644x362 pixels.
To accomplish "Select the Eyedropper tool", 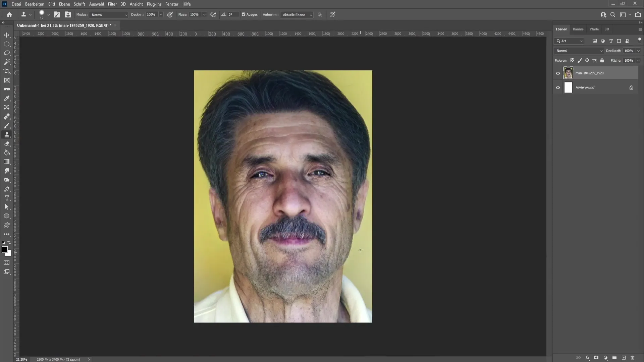I will pos(7,98).
